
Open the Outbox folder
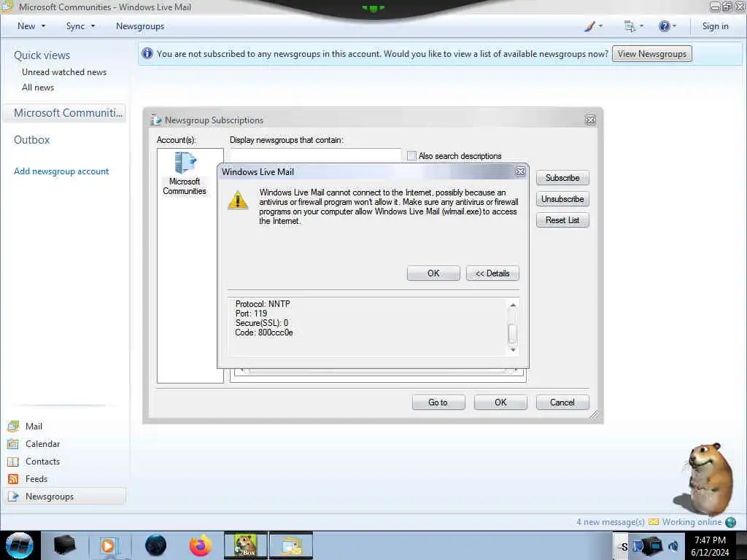coord(32,140)
